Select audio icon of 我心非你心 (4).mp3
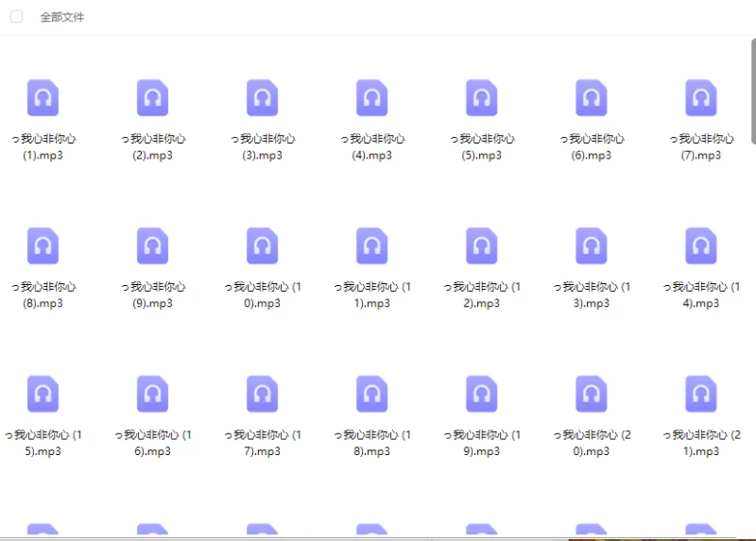 [371, 98]
